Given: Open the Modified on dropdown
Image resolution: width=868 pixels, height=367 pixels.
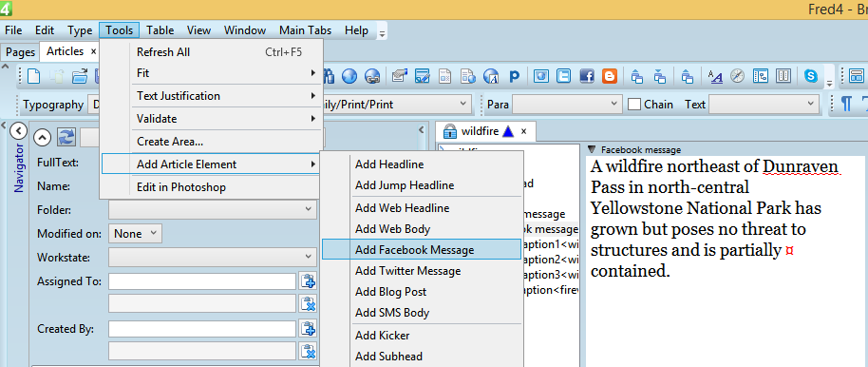Looking at the screenshot, I should [x=135, y=234].
